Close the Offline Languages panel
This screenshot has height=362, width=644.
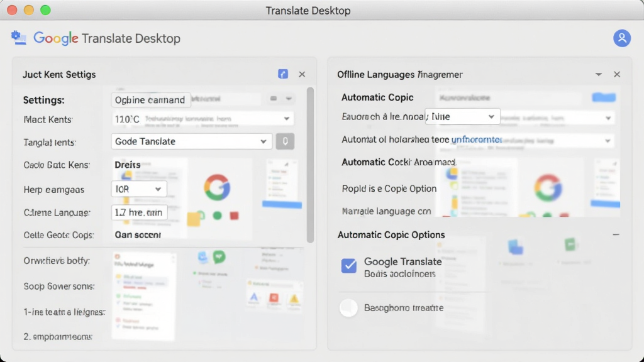[617, 74]
